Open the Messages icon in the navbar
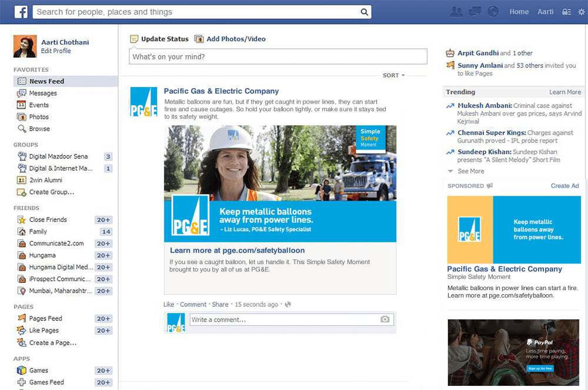 click(475, 11)
